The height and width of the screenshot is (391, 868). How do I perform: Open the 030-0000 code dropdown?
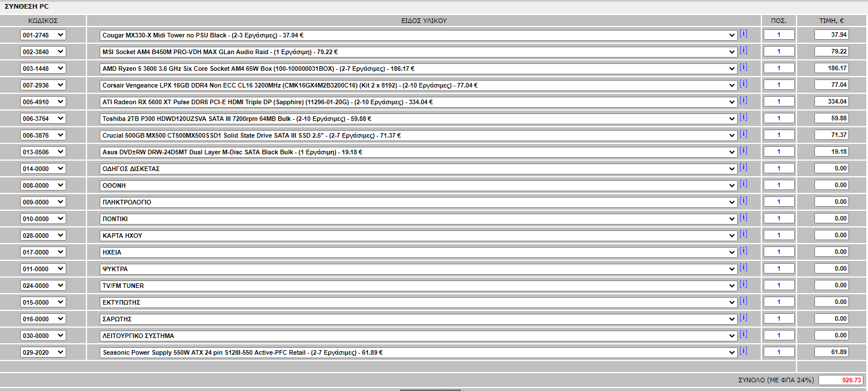[43, 336]
